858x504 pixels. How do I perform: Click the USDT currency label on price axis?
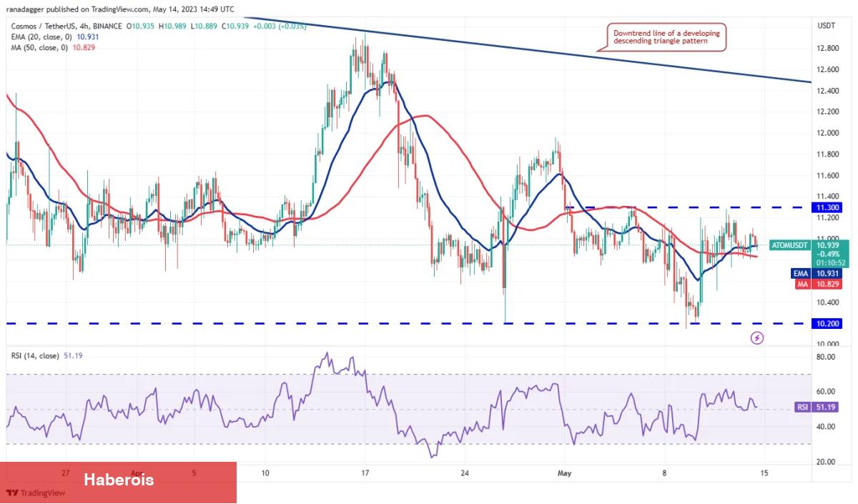(x=826, y=25)
